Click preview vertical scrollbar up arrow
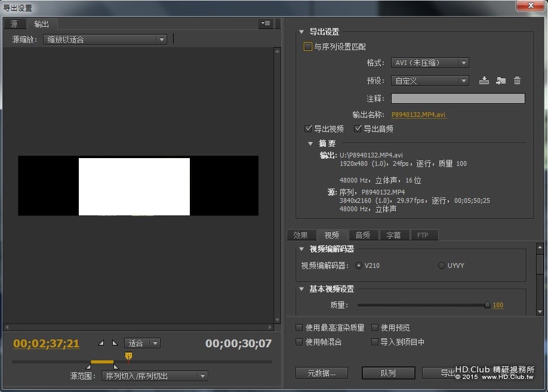Viewport: 548px width, 392px height. tap(277, 51)
